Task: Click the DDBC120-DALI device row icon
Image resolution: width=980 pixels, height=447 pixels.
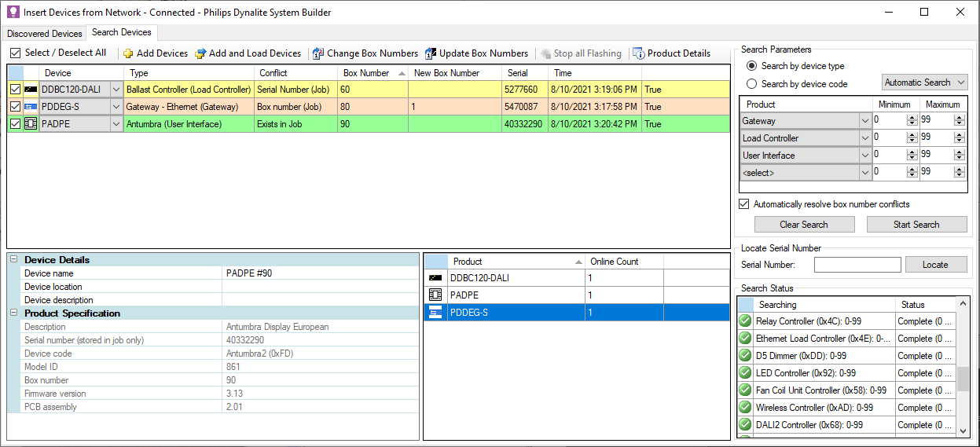Action: (31, 90)
